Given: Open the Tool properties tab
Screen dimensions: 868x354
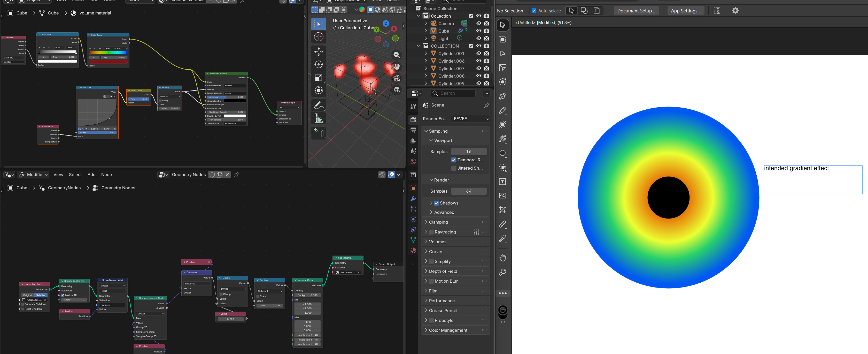Looking at the screenshot, I should (x=413, y=107).
